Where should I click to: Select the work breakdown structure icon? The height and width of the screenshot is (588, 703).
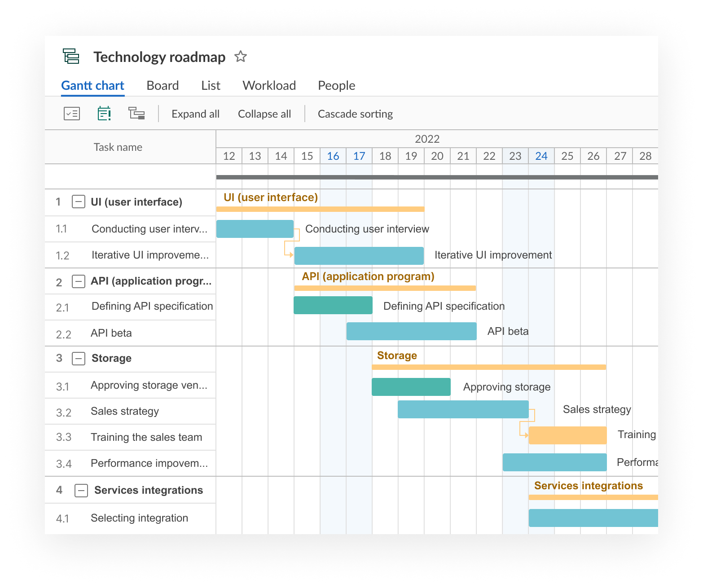(136, 113)
